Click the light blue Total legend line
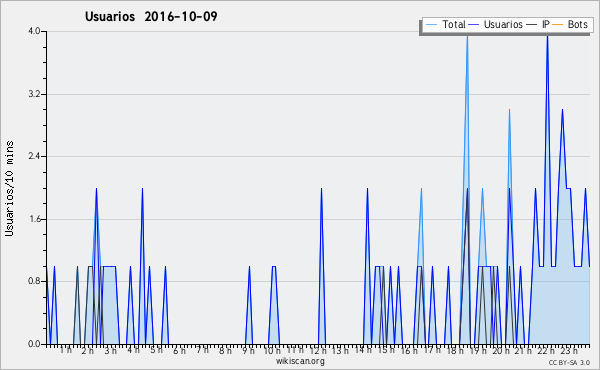The height and width of the screenshot is (370, 600). [x=431, y=25]
